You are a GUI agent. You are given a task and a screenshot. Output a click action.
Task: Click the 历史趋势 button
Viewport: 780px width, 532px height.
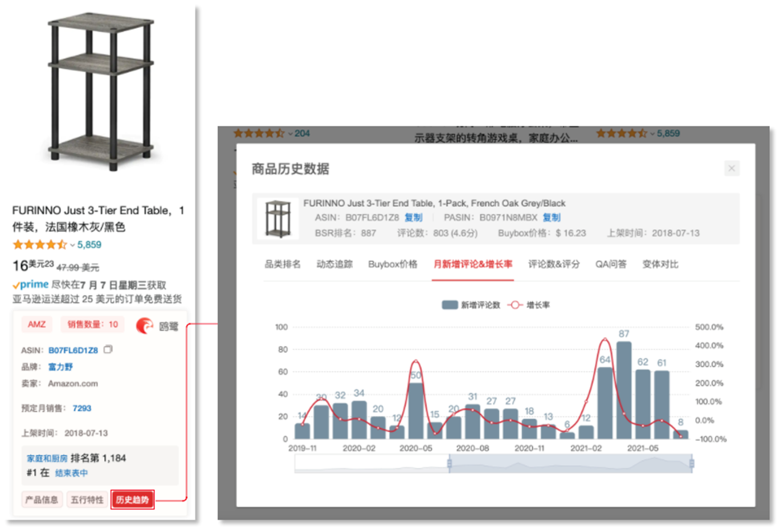coord(132,500)
